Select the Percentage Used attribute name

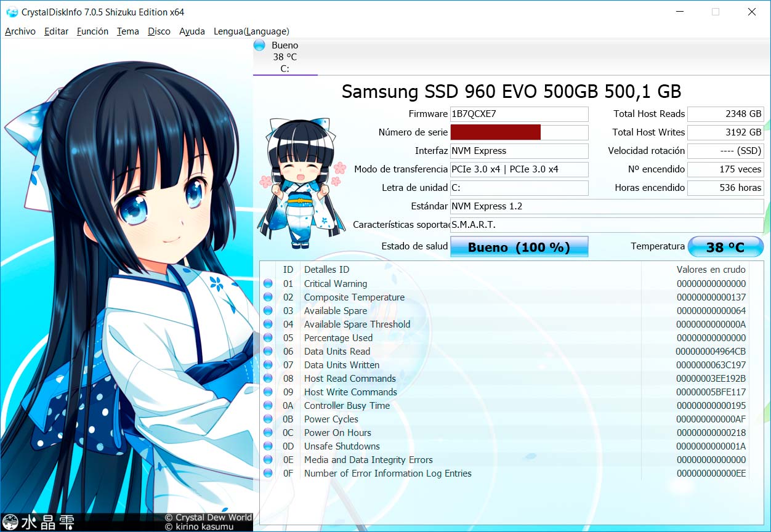[x=338, y=338]
